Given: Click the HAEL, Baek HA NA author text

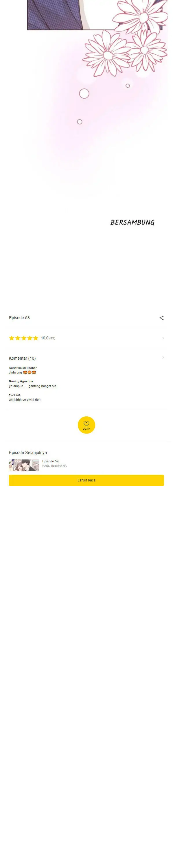Looking at the screenshot, I should pyautogui.click(x=54, y=466).
